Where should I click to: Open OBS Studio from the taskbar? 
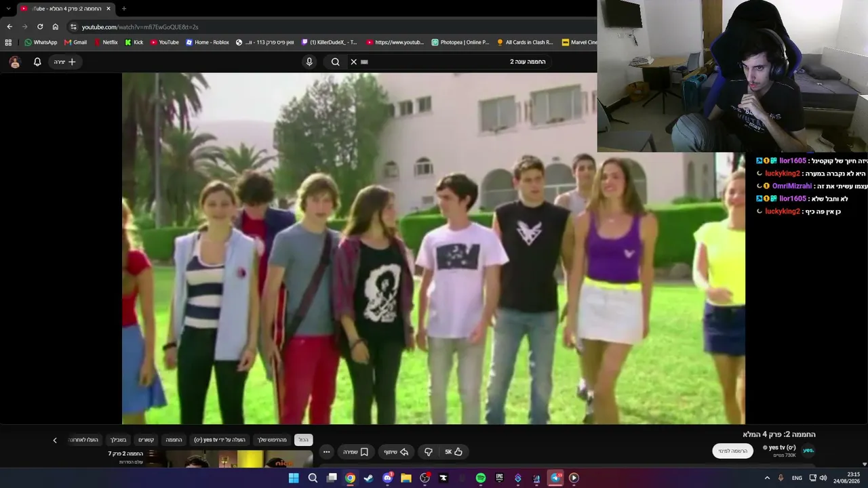point(425,478)
